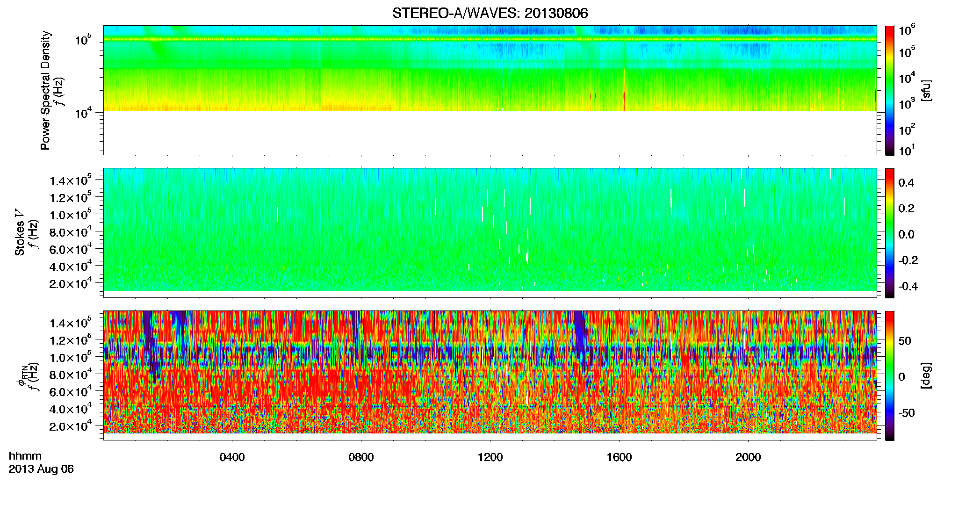
Task: Click the hhmm time format label
Action: (x=25, y=456)
